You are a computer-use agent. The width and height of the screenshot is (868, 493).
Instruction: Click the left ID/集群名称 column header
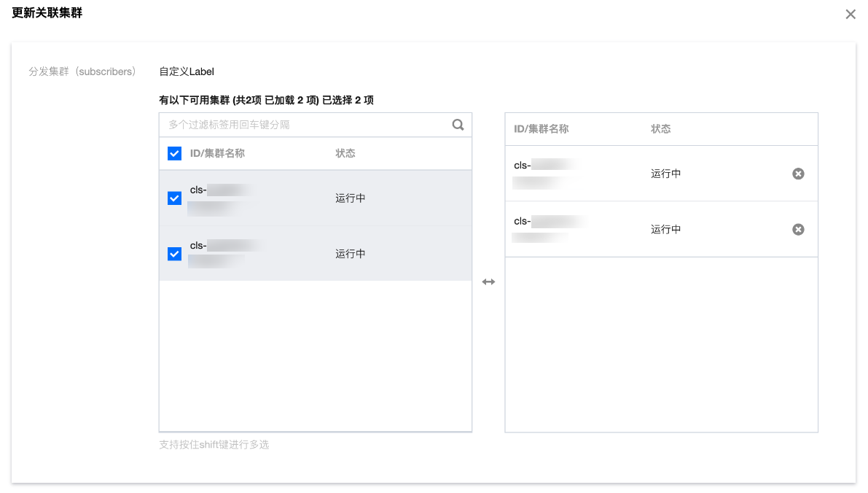click(x=217, y=153)
